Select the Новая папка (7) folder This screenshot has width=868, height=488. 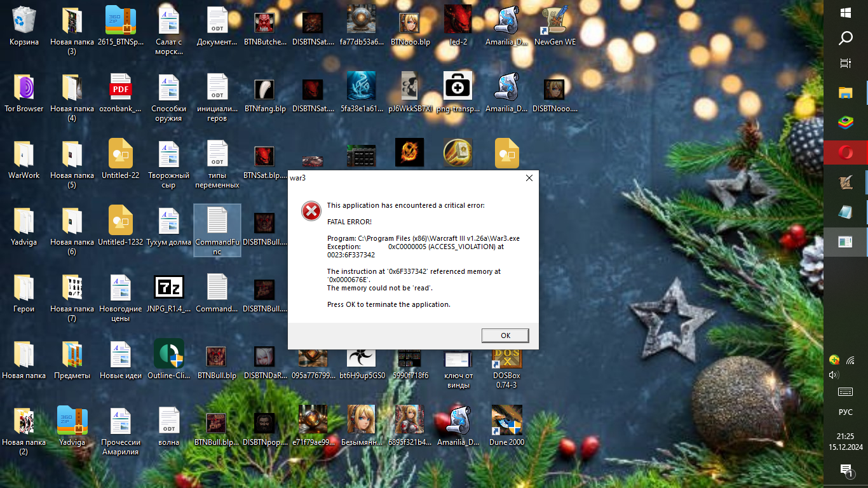click(x=72, y=299)
